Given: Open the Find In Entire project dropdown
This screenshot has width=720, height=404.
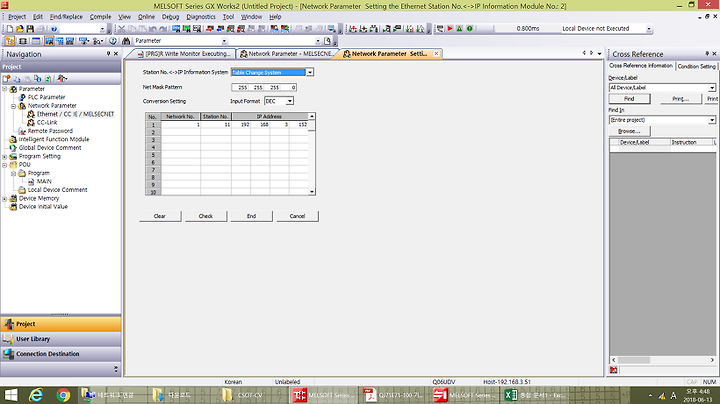Looking at the screenshot, I should [712, 120].
